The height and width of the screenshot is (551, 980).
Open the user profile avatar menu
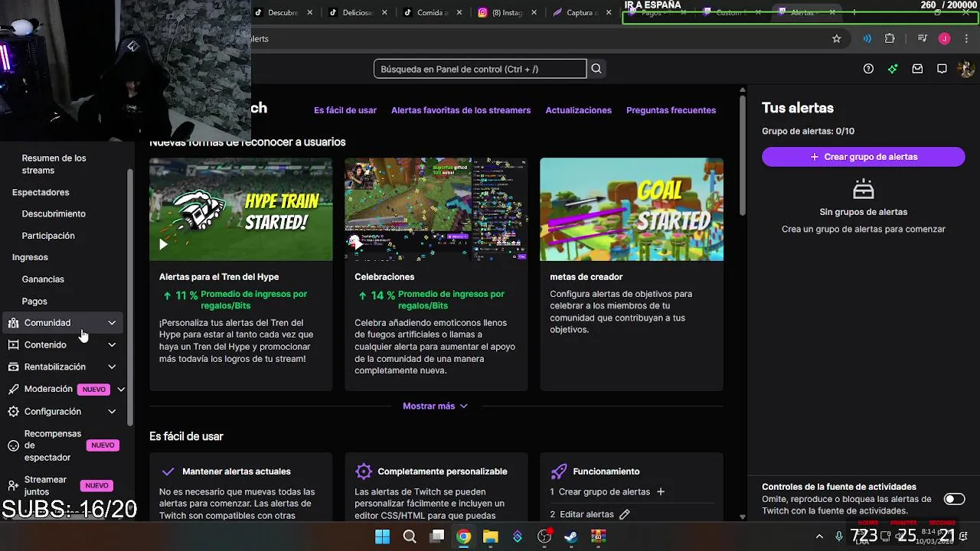point(965,69)
